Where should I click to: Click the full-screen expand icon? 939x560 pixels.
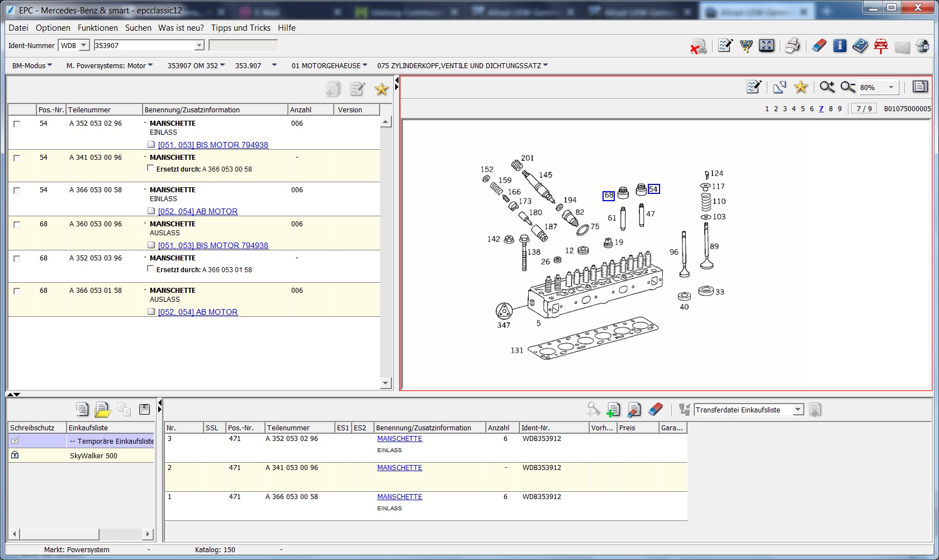(767, 46)
